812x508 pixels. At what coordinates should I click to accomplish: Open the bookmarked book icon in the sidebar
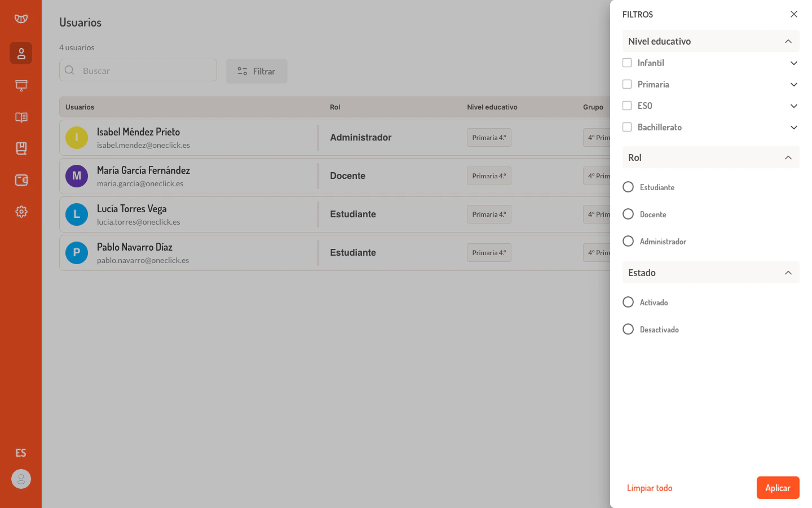point(21,148)
